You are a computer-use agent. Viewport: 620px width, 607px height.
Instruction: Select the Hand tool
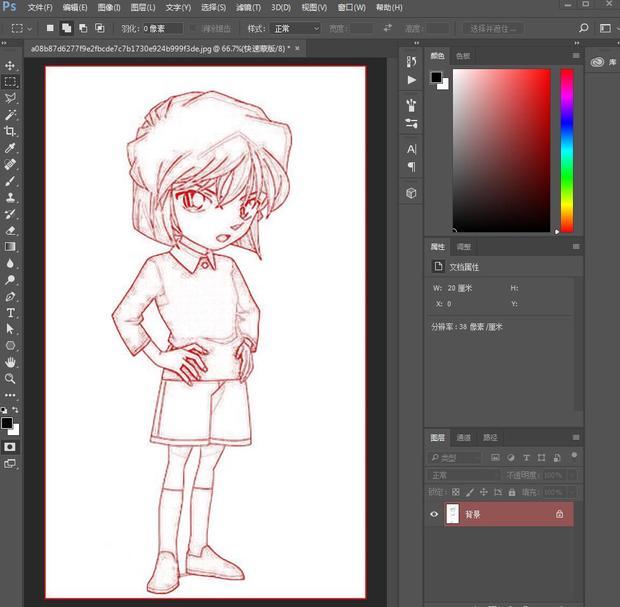(x=10, y=362)
